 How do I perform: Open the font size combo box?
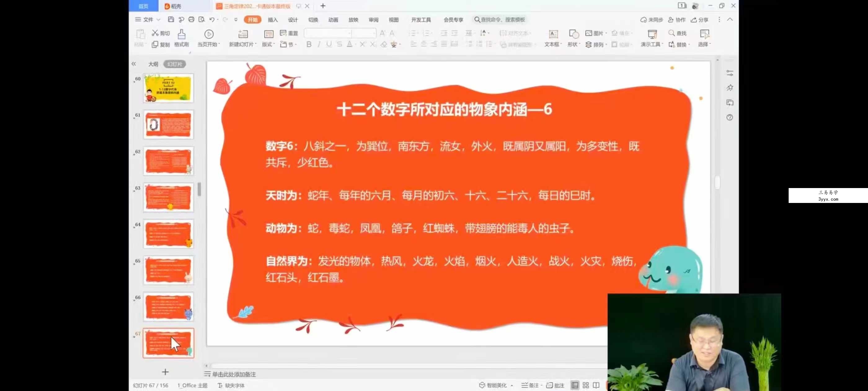[364, 33]
